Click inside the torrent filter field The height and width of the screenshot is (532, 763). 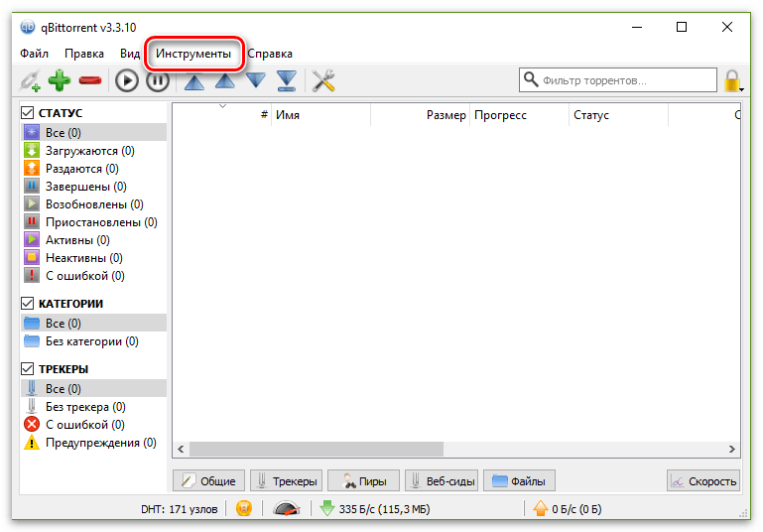pyautogui.click(x=618, y=80)
